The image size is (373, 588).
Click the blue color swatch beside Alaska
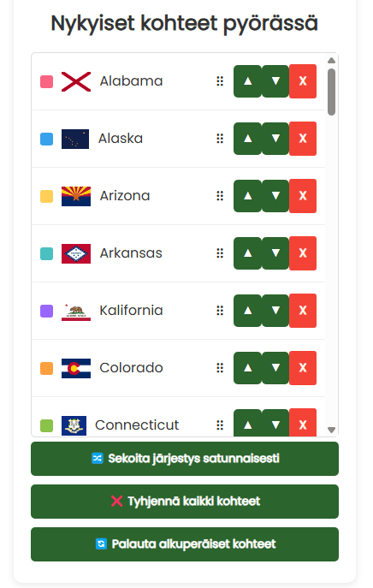point(46,139)
